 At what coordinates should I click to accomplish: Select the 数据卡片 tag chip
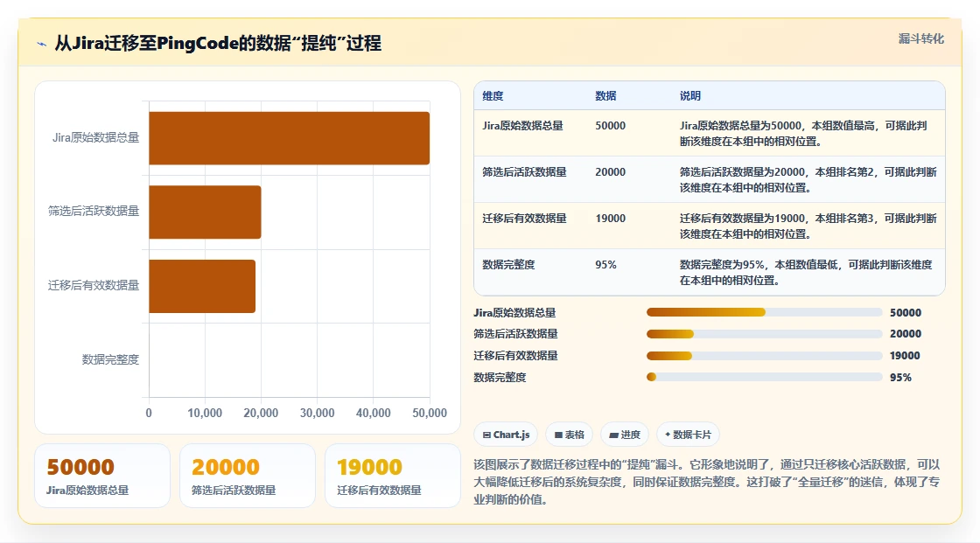pyautogui.click(x=688, y=435)
